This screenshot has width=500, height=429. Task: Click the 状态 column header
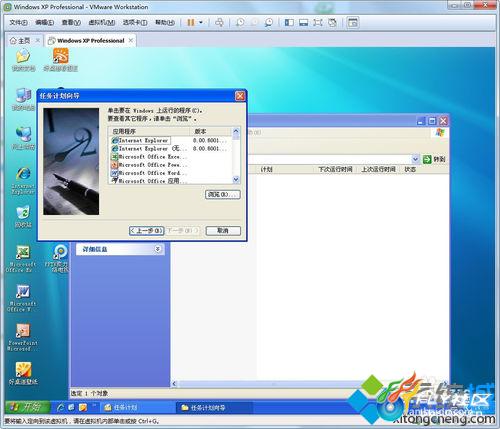[x=410, y=169]
